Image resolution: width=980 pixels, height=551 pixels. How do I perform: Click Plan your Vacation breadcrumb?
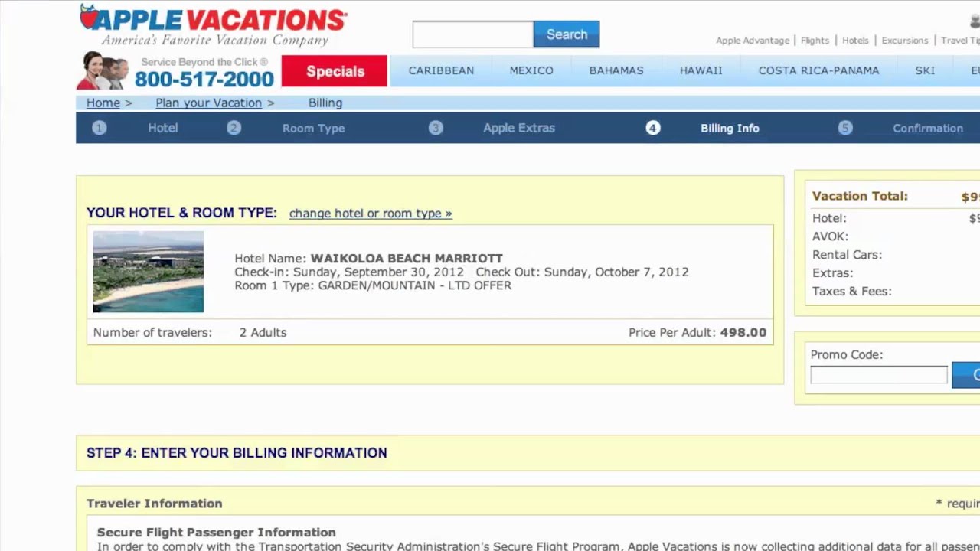point(208,103)
